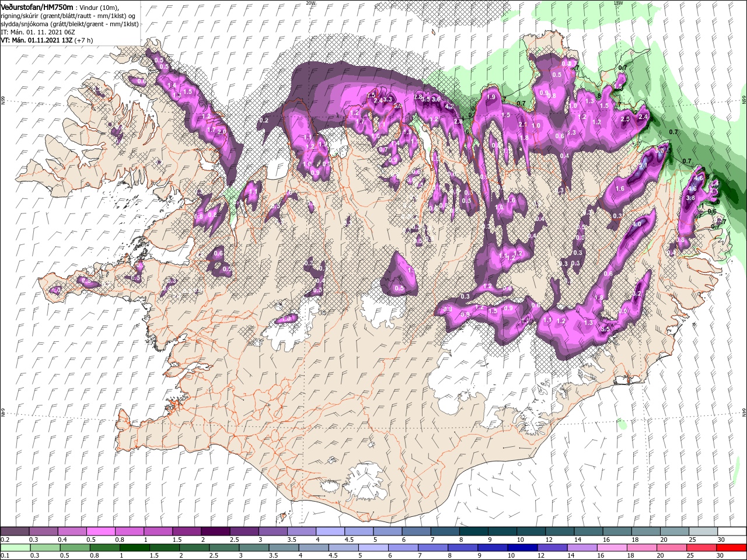Screen dimensions: 747x560
Task: Click the '20W' longitude label on the map
Action: point(310,2)
